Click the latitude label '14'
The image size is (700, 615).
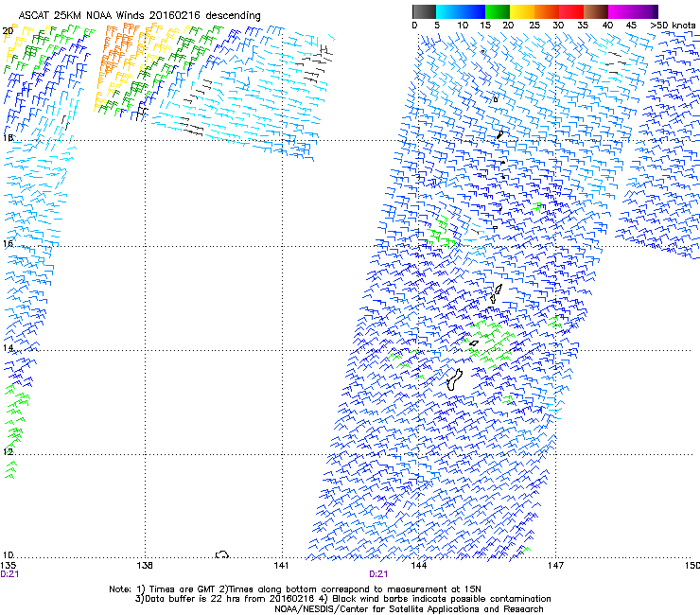pyautogui.click(x=8, y=347)
